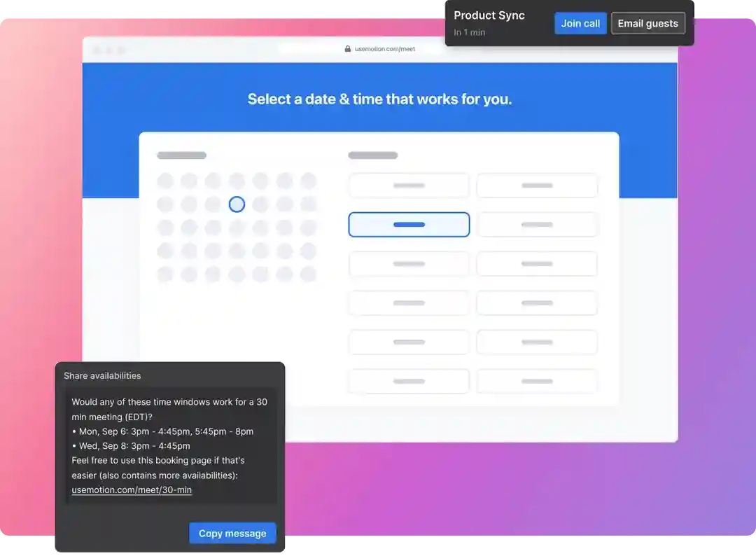
Task: Select last date circle in calendar's bottom row
Action: pos(308,274)
